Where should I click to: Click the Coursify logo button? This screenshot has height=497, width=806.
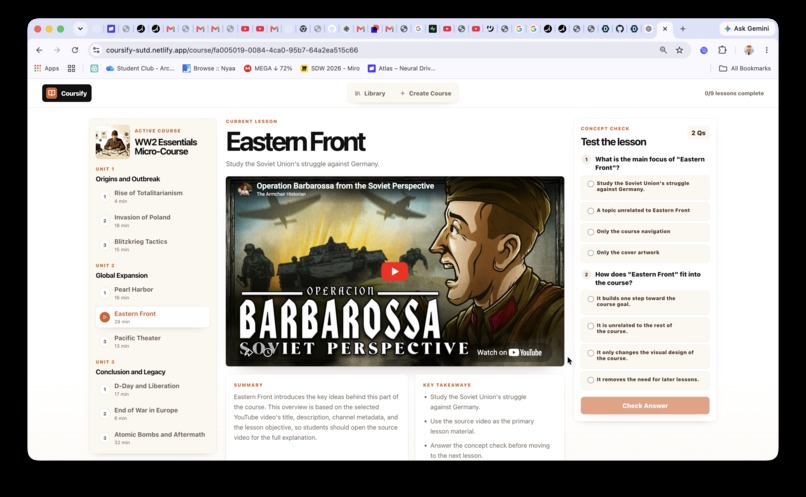click(67, 93)
